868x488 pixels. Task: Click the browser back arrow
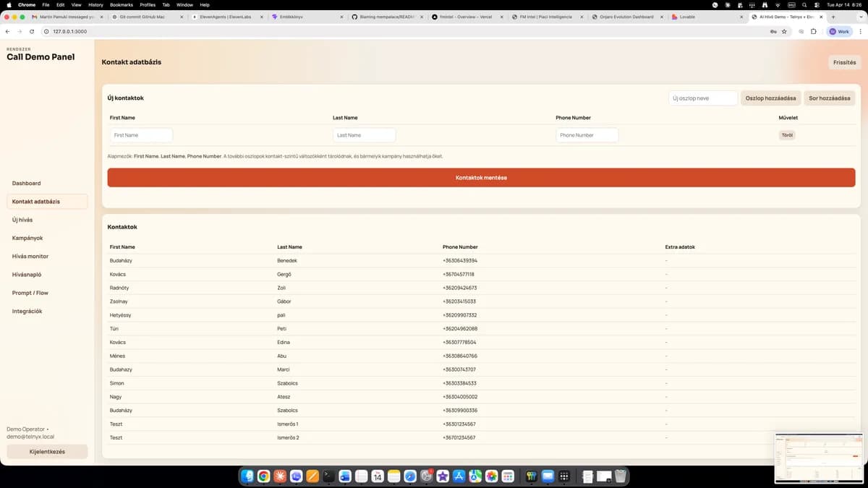(x=7, y=32)
